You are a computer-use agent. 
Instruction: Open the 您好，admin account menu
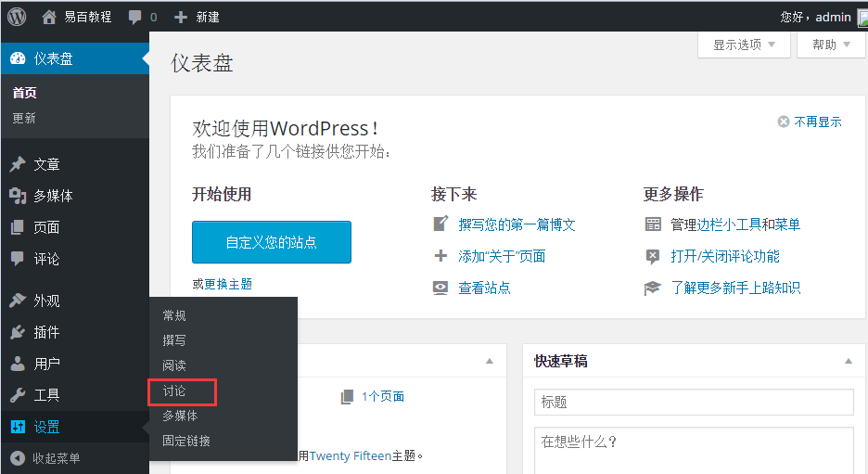pyautogui.click(x=815, y=18)
